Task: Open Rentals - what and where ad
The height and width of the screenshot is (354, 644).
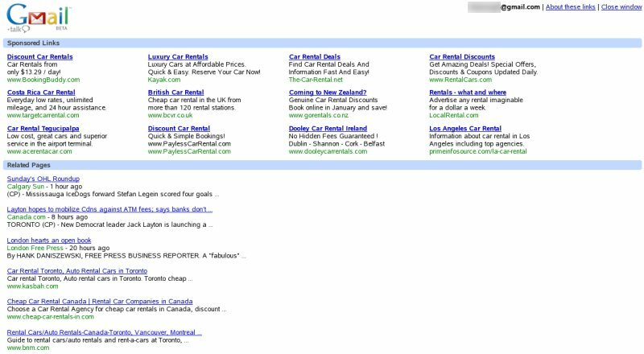Action: tap(468, 93)
